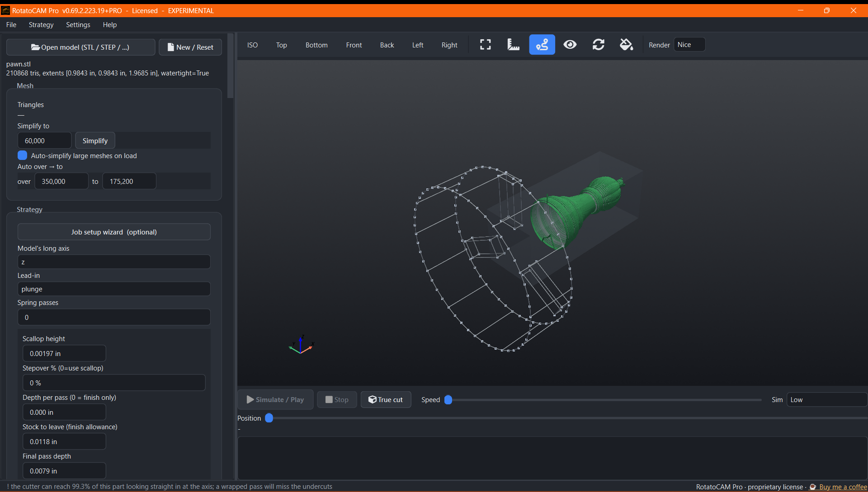Switch to Front view
The width and height of the screenshot is (868, 492).
coord(354,45)
